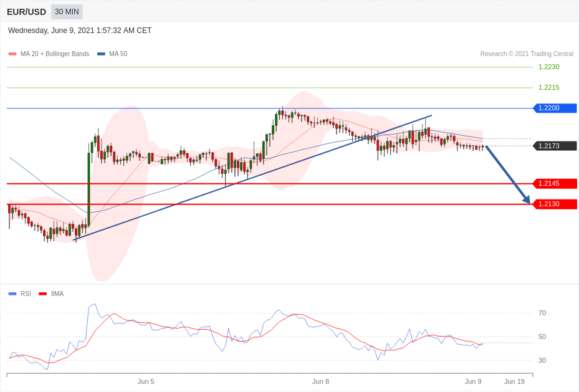Click the 30 MIN timeframe badge
The height and width of the screenshot is (392, 579).
pyautogui.click(x=67, y=12)
